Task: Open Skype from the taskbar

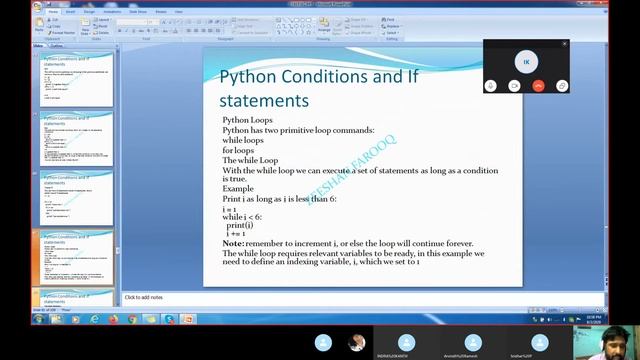Action: coord(169,319)
